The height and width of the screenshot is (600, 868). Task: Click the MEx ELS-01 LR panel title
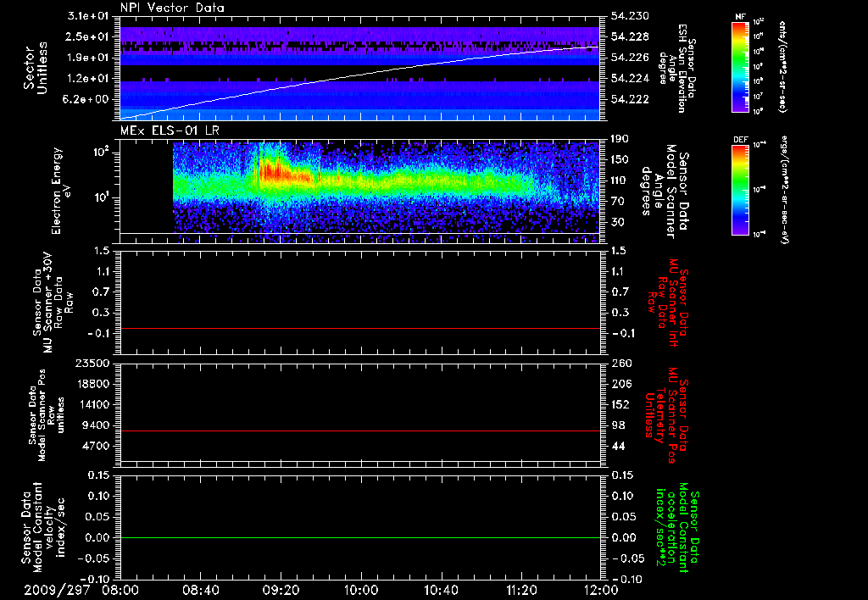click(170, 131)
